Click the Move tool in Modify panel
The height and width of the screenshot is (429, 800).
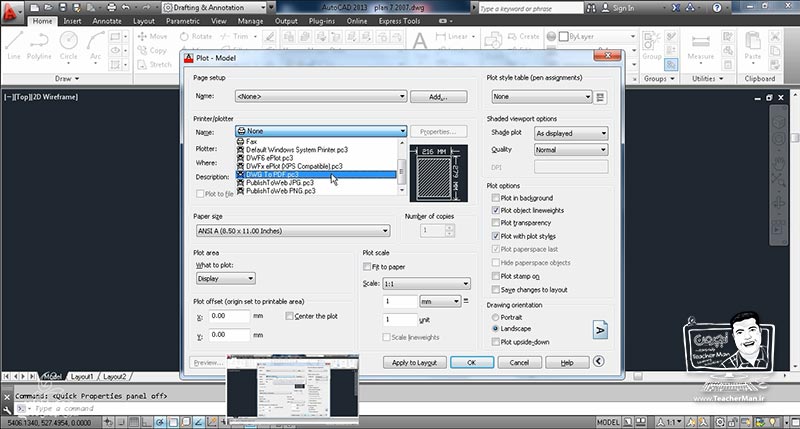(x=152, y=36)
